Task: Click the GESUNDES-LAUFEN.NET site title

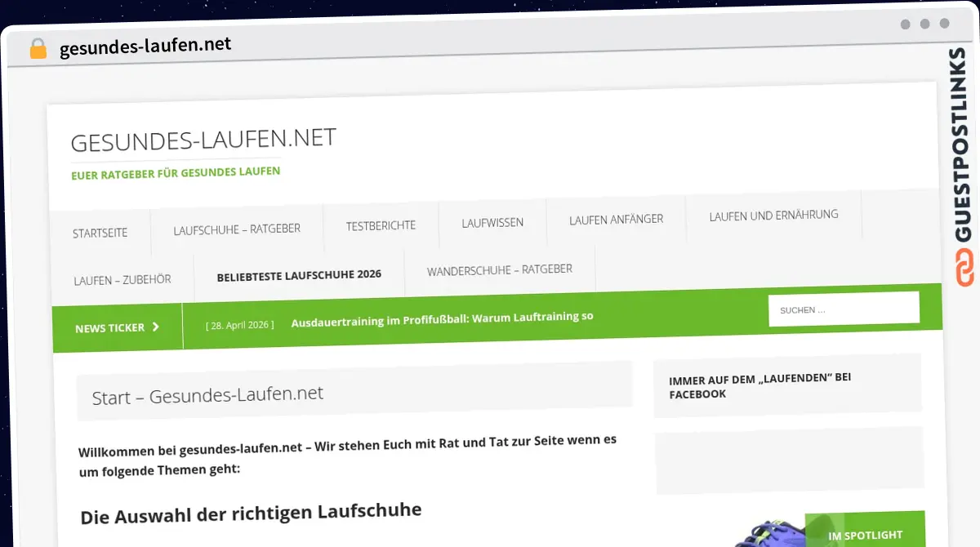Action: 203,140
